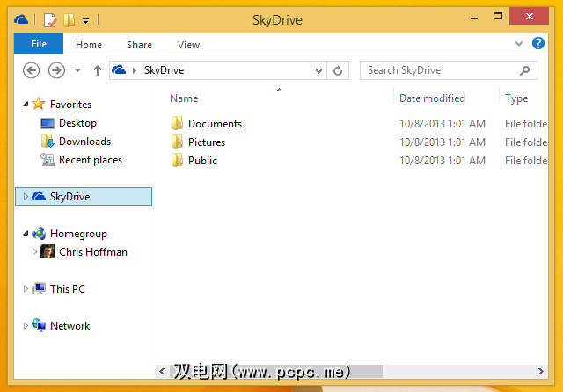Refresh the SkyDrive folder
This screenshot has width=563, height=392.
pos(338,70)
